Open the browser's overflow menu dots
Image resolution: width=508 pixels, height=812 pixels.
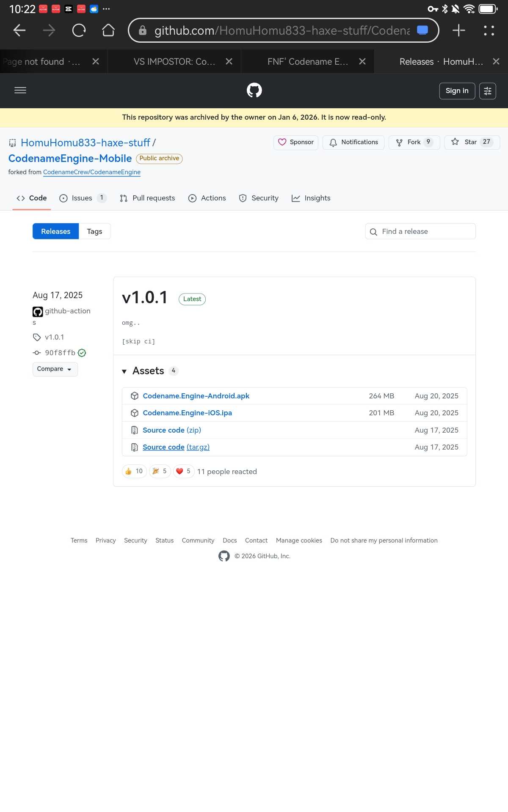(x=489, y=30)
